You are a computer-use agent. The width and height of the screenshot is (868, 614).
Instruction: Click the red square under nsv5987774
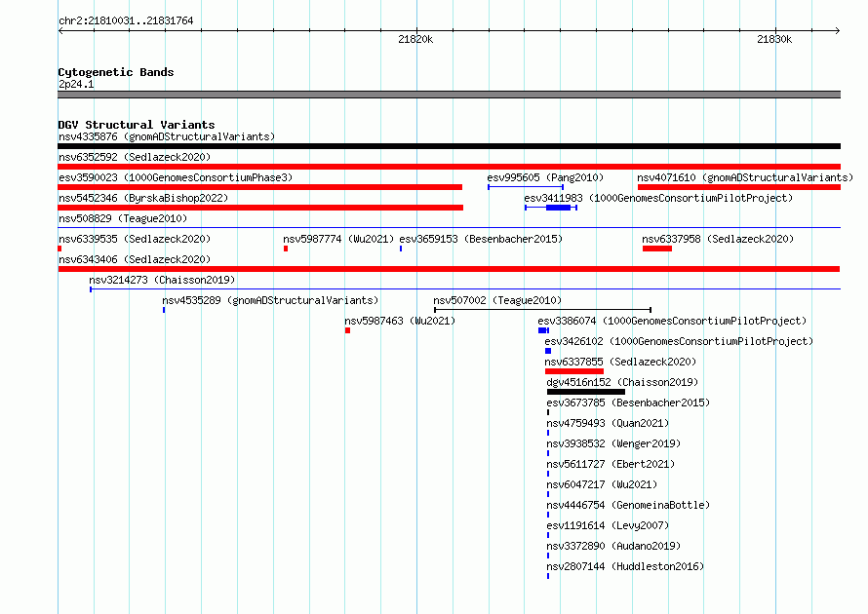point(286,249)
